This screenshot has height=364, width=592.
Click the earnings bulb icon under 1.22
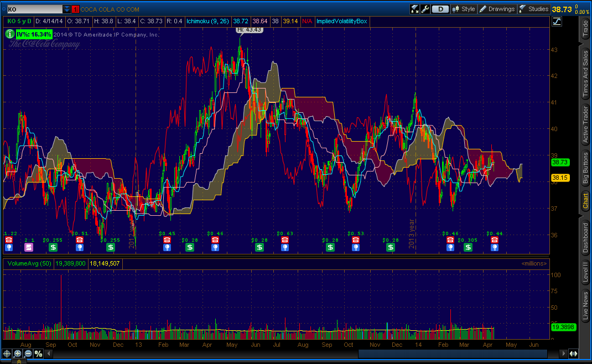point(9,247)
